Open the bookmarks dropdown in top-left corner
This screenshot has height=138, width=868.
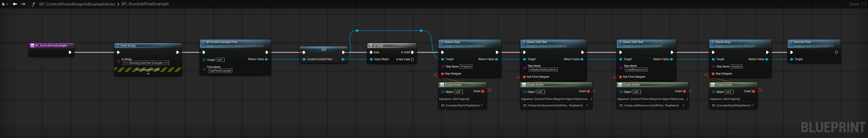pos(5,4)
